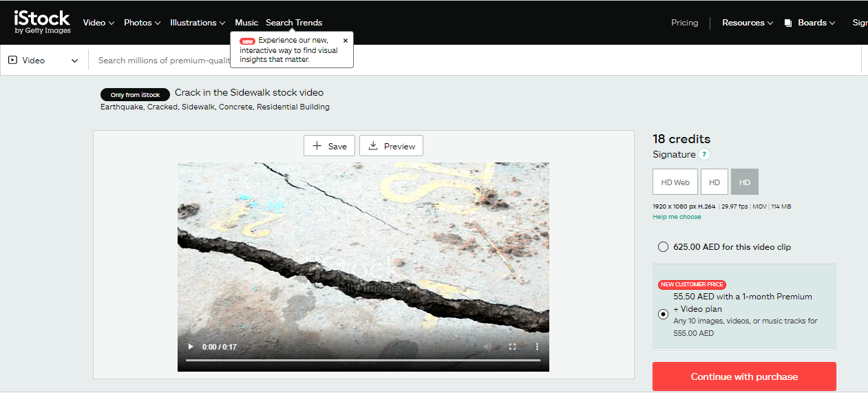Open video player more options menu
Viewport: 868px width, 393px height.
point(537,347)
